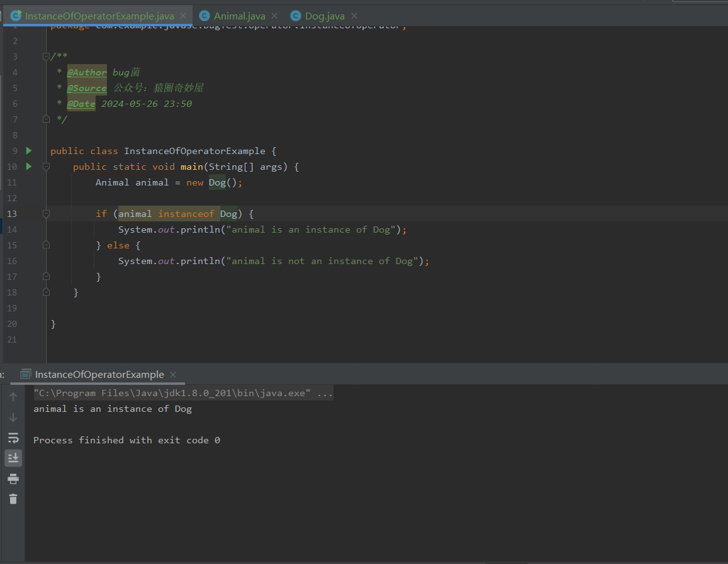The width and height of the screenshot is (728, 564).
Task: Click the else keyword on line 15
Action: point(118,245)
